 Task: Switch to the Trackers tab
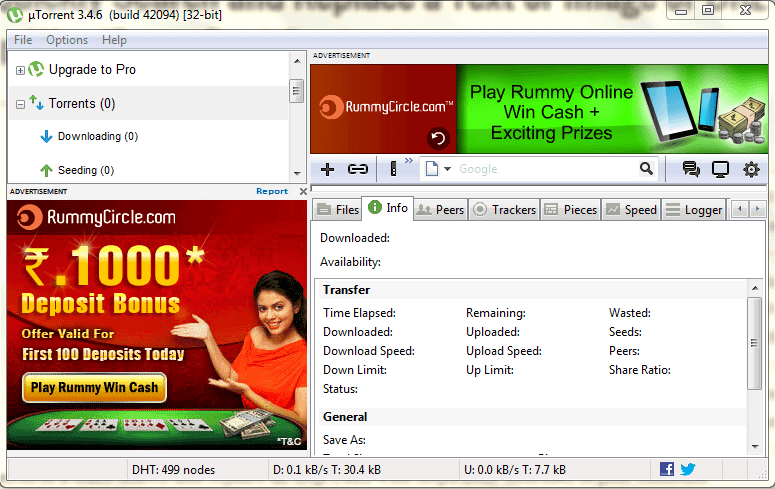(504, 210)
